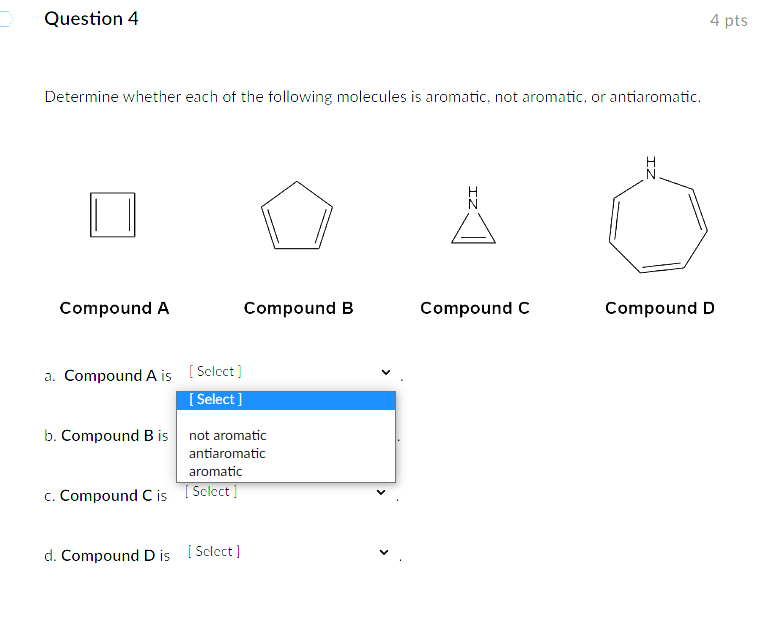Choose 'aromatic' option in open list
This screenshot has height=637, width=779.
[x=216, y=471]
